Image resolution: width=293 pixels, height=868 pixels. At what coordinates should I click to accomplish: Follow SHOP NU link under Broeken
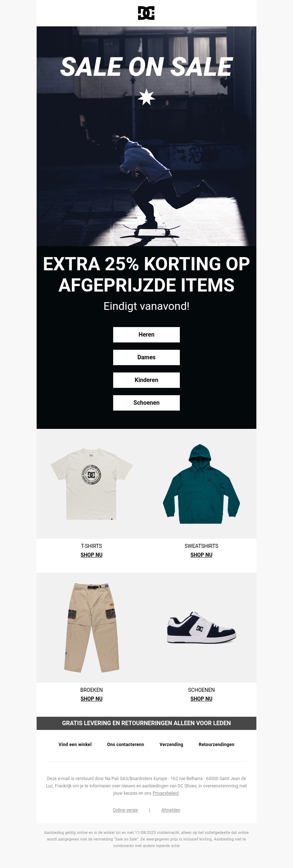click(92, 699)
